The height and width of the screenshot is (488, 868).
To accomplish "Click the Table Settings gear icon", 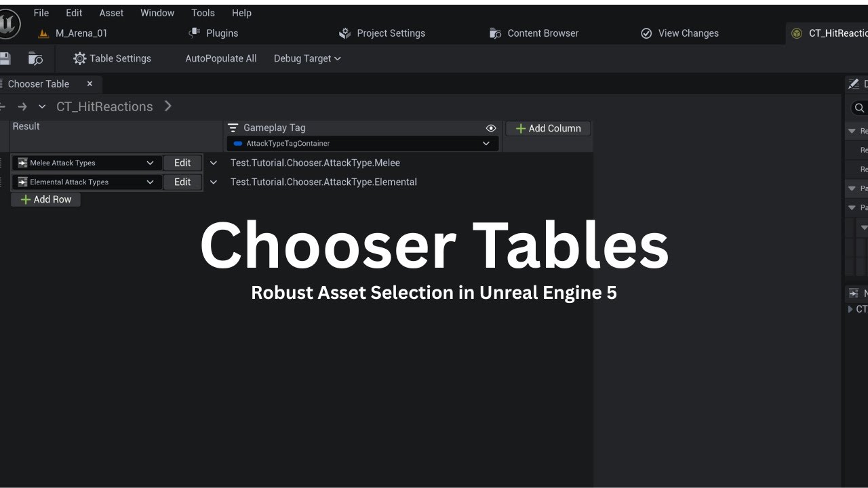I will coord(79,58).
